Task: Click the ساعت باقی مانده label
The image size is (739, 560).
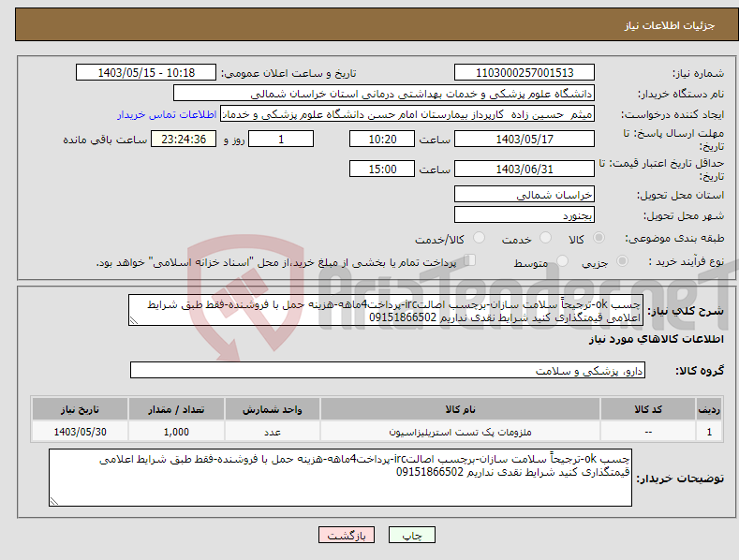Action: [105, 140]
